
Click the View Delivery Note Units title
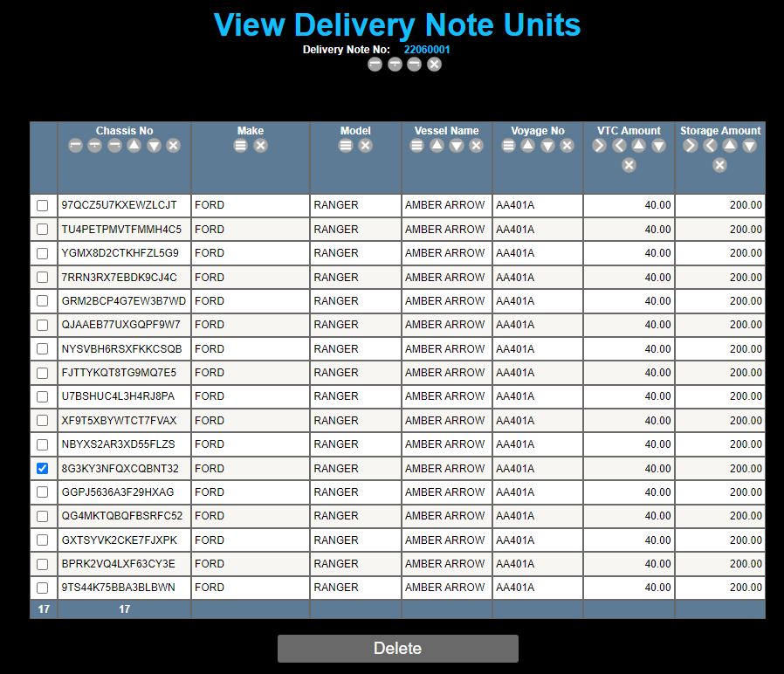397,25
